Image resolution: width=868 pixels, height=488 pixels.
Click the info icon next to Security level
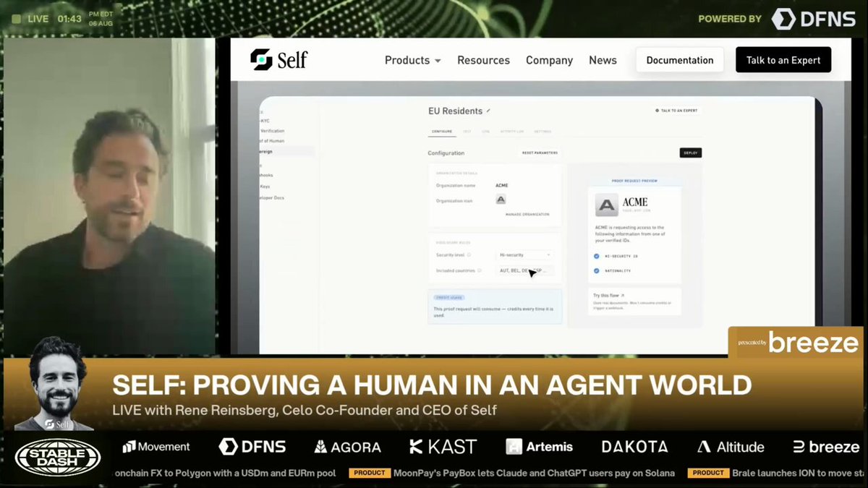469,255
